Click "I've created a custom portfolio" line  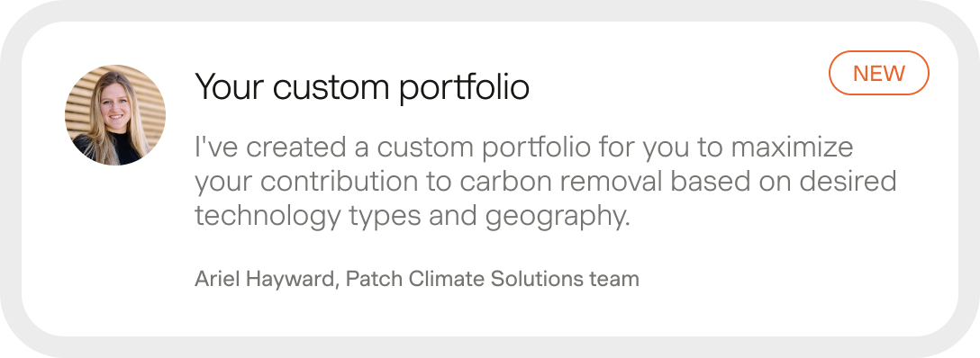[x=393, y=148]
